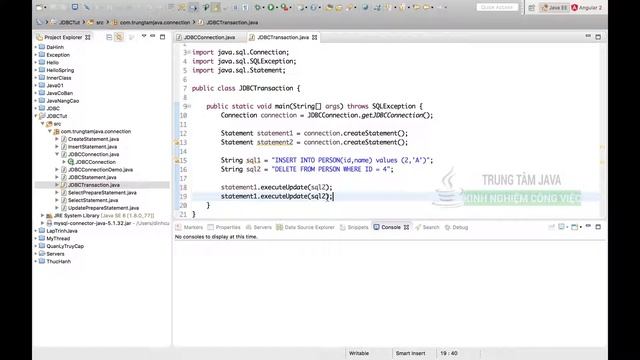Select CreateStatement.java in Project Explorer

pyautogui.click(x=93, y=139)
